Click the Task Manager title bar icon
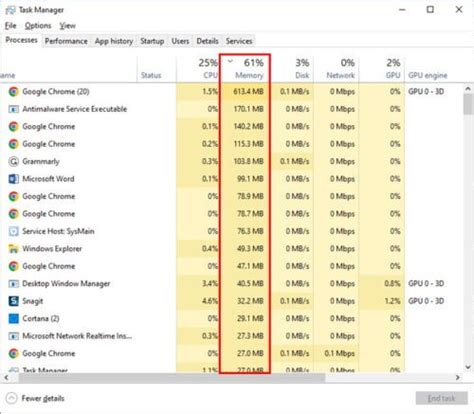This screenshot has width=474, height=414. [10, 10]
